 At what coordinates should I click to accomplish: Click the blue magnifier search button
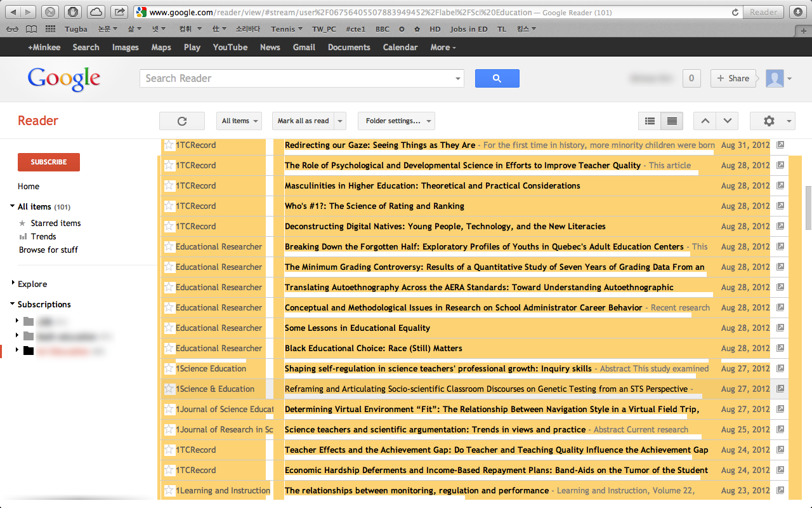point(497,78)
